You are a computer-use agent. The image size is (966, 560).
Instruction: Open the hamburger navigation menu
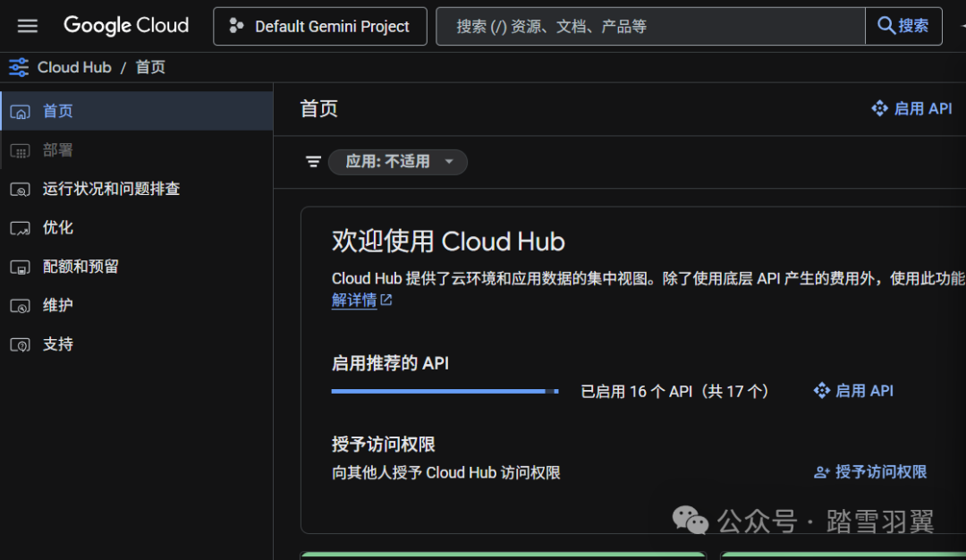click(x=27, y=26)
